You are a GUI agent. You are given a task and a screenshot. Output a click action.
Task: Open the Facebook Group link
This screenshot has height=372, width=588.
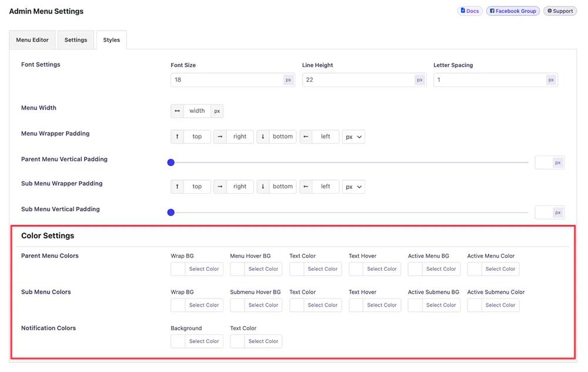pyautogui.click(x=513, y=11)
